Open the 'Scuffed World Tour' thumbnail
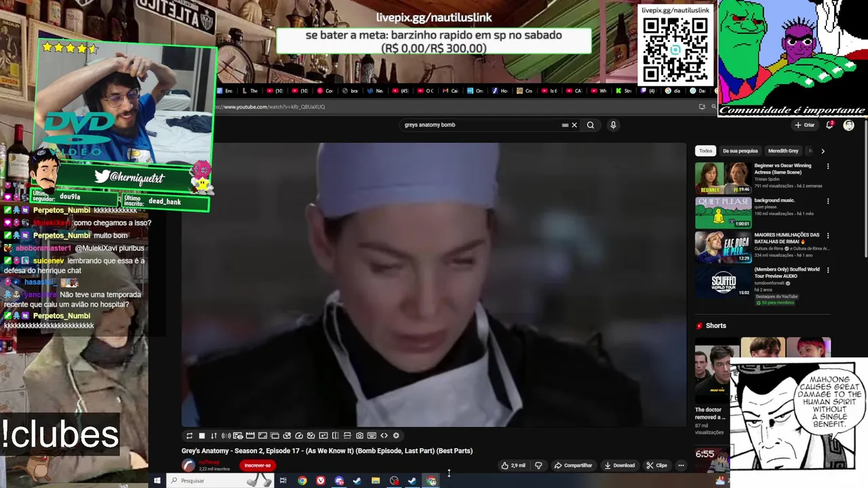The height and width of the screenshot is (488, 868). [x=723, y=281]
